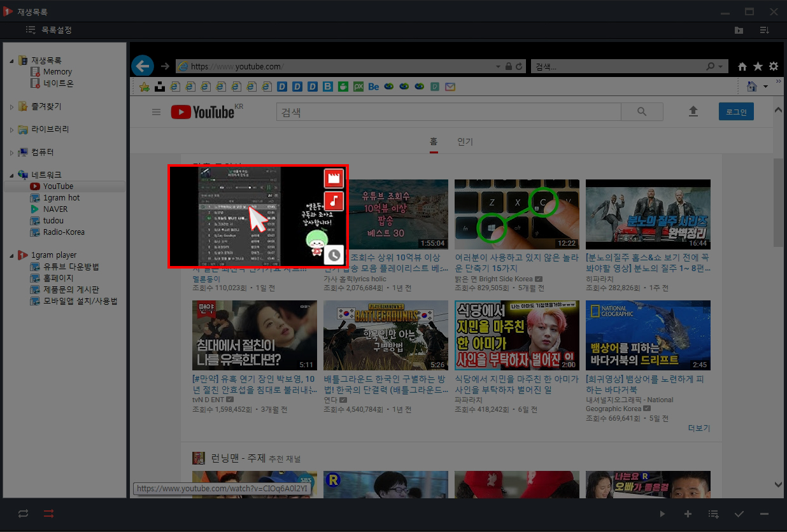Image resolution: width=787 pixels, height=532 pixels.
Task: Click the checkmark icon in bottom bar
Action: click(x=739, y=514)
